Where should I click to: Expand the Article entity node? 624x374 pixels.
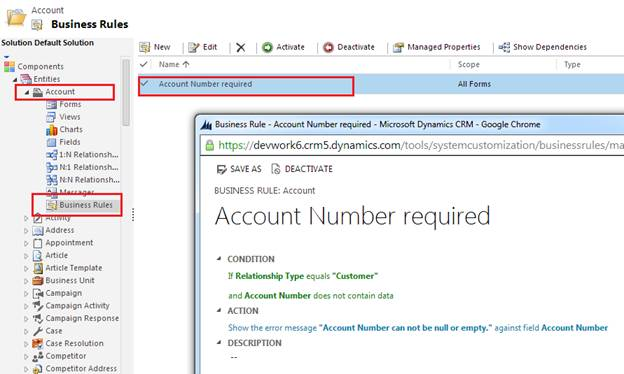point(26,256)
